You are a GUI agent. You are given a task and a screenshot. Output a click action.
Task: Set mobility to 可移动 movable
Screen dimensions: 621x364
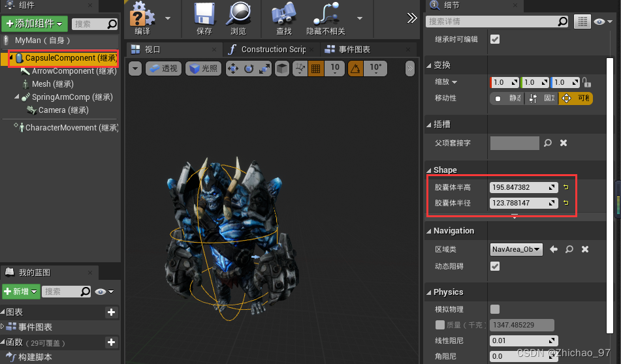pos(575,98)
